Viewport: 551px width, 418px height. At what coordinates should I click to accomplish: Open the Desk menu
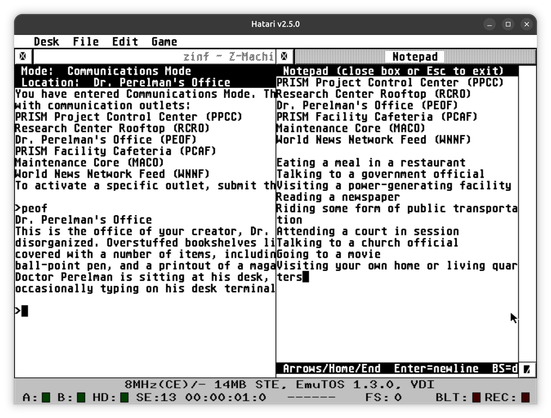[46, 41]
